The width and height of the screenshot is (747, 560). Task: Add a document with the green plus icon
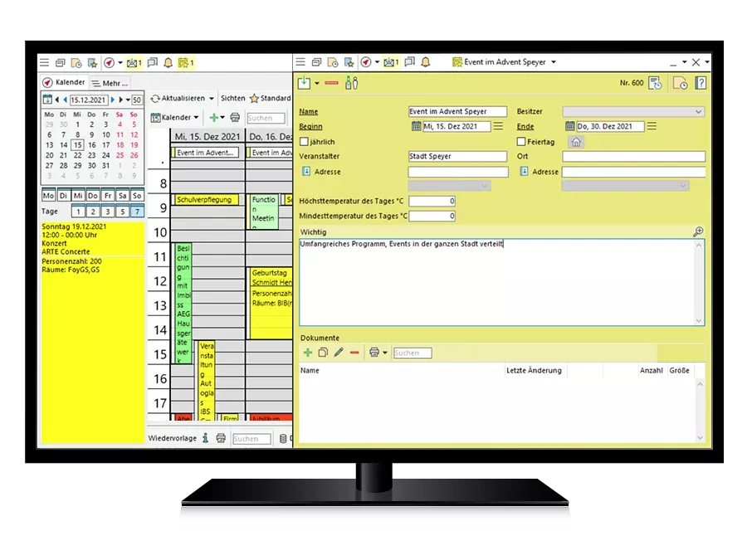coord(308,353)
